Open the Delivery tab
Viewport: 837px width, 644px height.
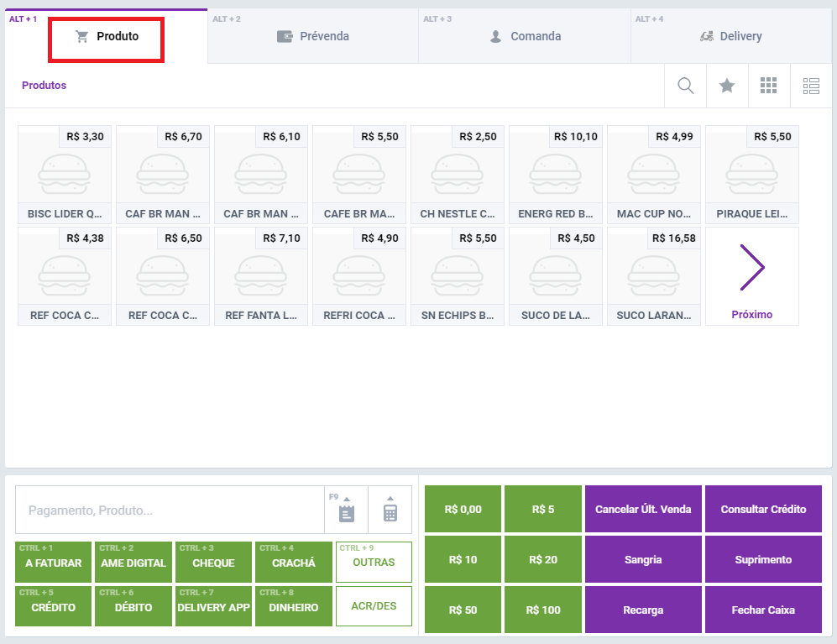730,37
